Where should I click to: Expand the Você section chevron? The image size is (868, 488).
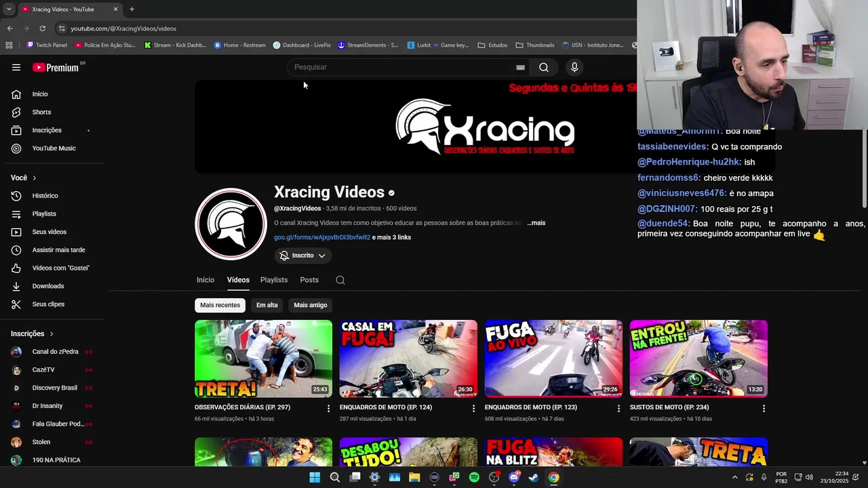(x=34, y=178)
